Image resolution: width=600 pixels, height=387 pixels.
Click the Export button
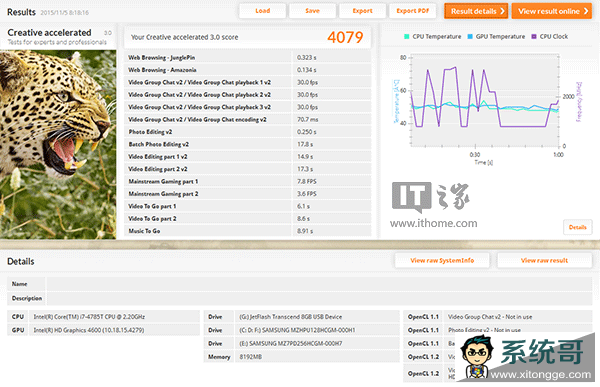pyautogui.click(x=362, y=11)
